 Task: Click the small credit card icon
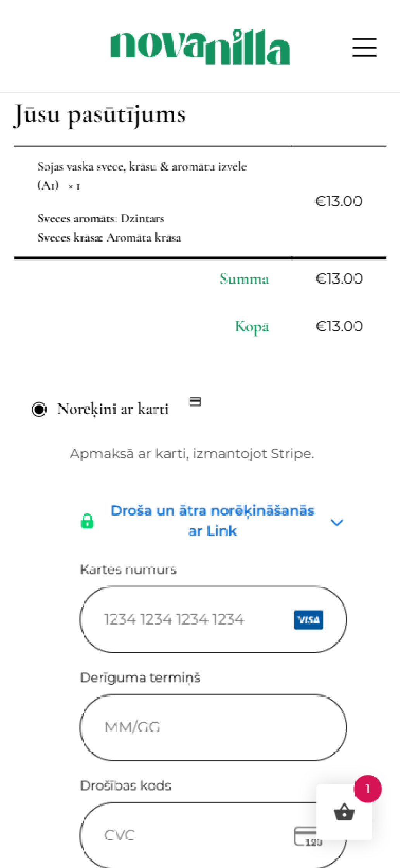(x=195, y=402)
